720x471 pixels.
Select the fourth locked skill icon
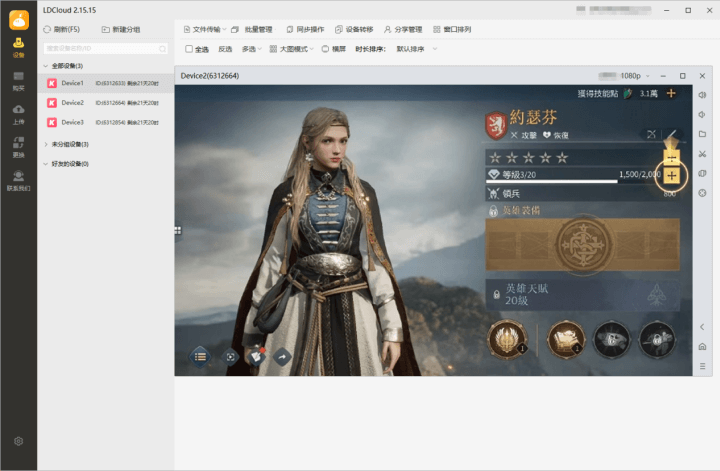657,339
